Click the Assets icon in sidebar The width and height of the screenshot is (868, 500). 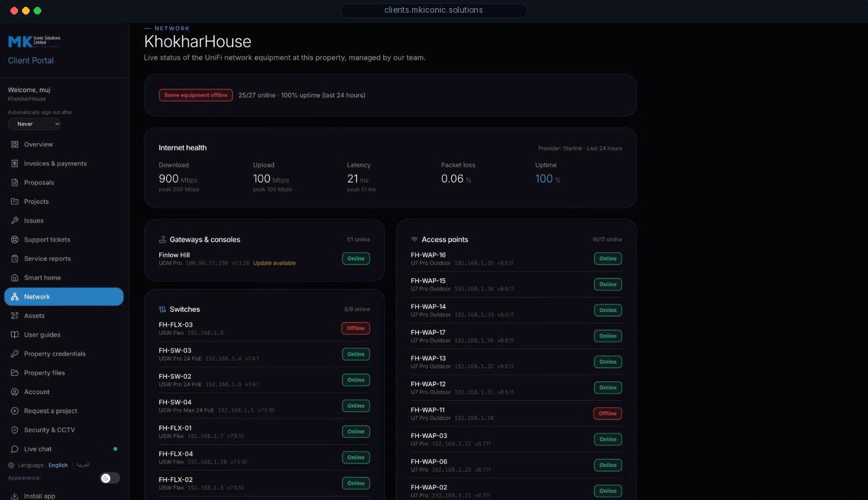15,316
